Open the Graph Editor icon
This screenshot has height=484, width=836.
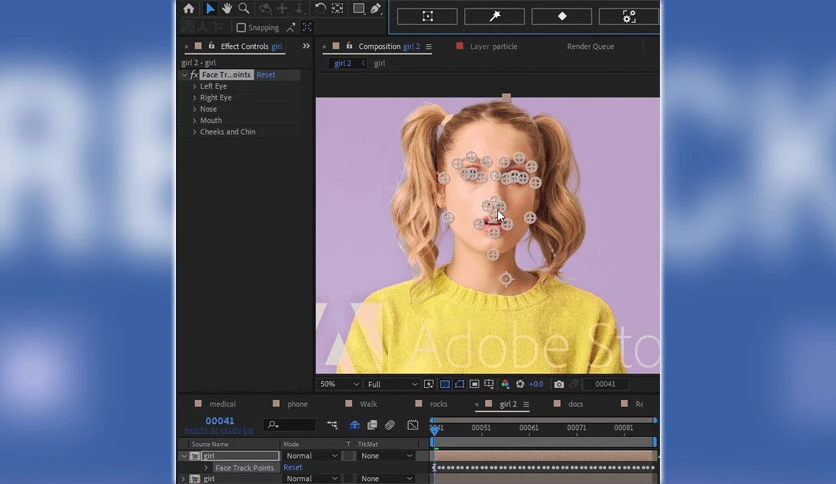(x=413, y=425)
